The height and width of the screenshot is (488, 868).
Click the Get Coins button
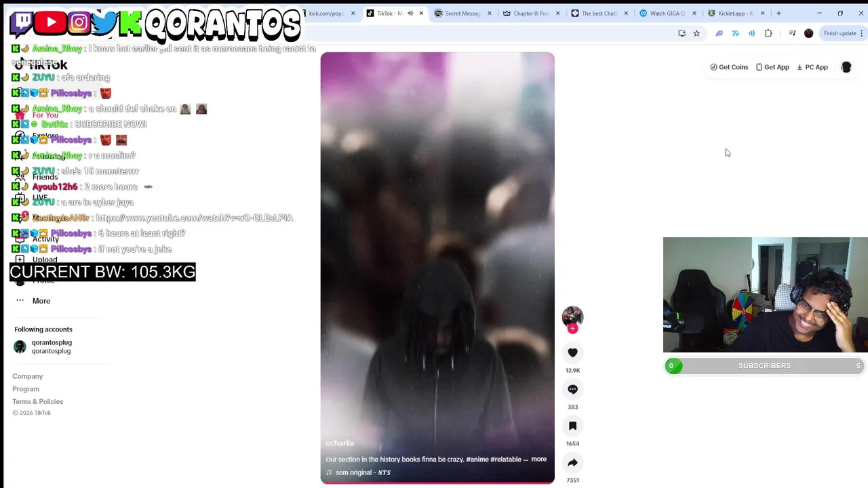729,67
